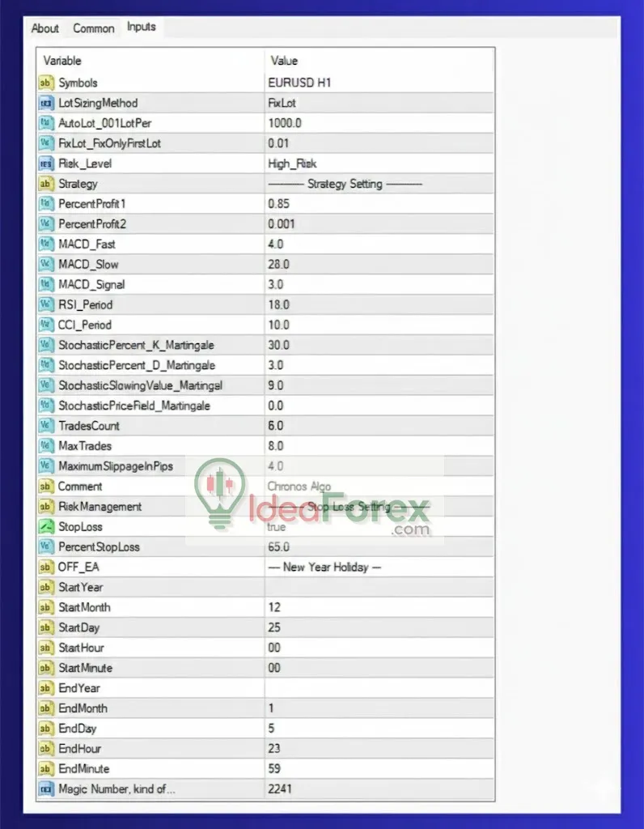Click the Magic Number enum icon
Viewport: 644px width, 829px height.
point(46,789)
